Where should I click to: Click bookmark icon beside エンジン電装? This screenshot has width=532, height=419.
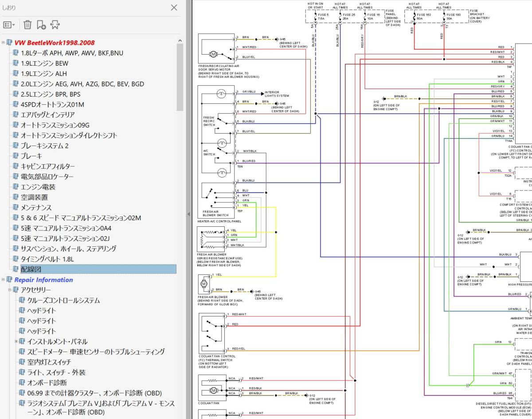point(16,187)
